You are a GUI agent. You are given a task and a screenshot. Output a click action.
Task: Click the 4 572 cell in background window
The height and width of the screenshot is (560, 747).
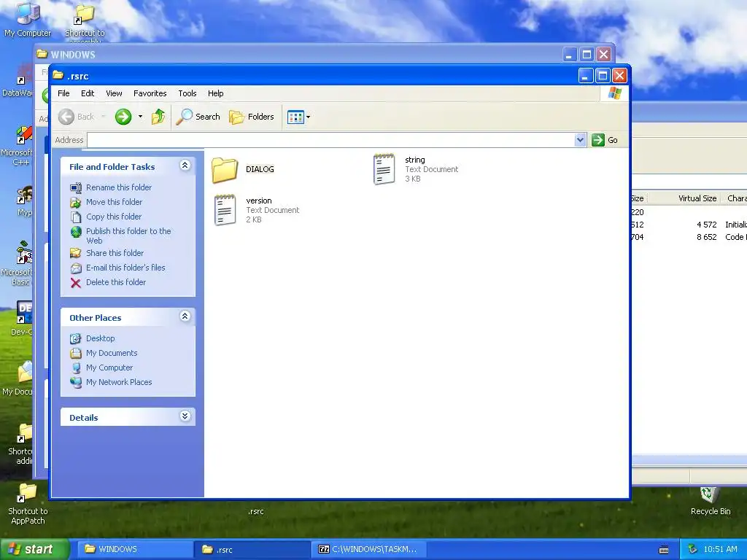coord(706,225)
